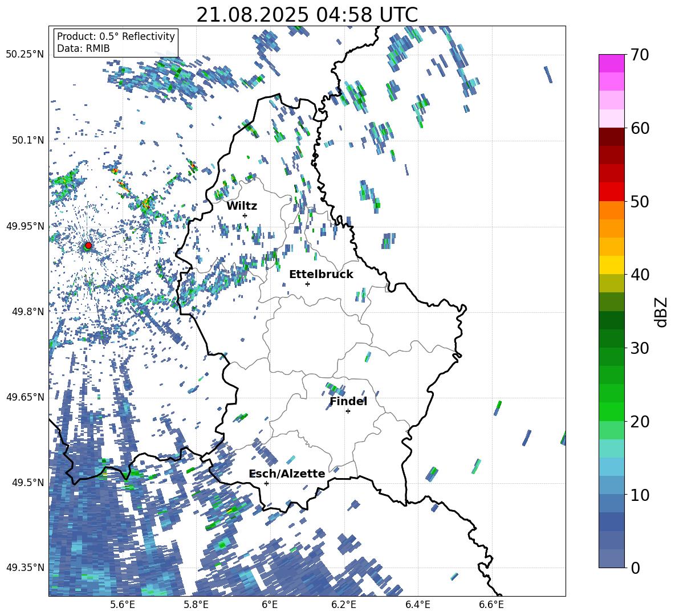
Task: Click the colorbar tick label 0
Action: click(x=635, y=568)
